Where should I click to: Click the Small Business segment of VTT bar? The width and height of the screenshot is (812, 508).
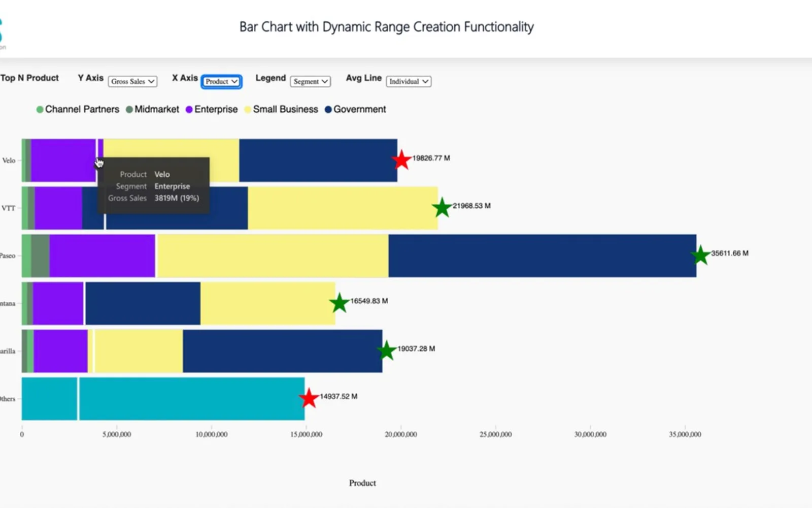pos(343,208)
